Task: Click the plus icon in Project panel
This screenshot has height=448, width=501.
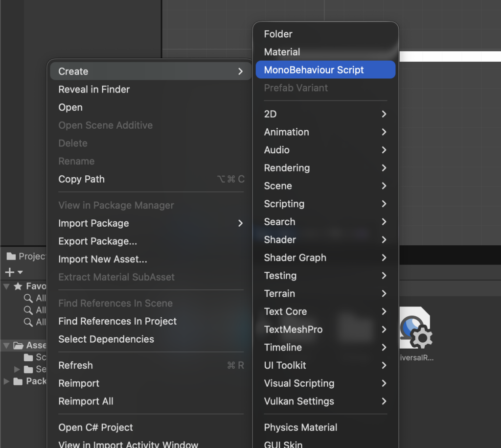Action: pyautogui.click(x=9, y=272)
